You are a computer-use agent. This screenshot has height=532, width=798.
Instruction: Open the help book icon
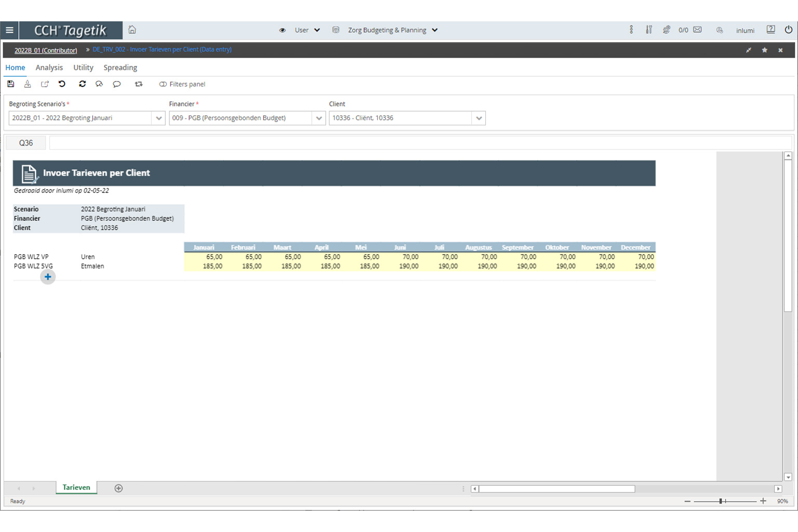tap(770, 30)
